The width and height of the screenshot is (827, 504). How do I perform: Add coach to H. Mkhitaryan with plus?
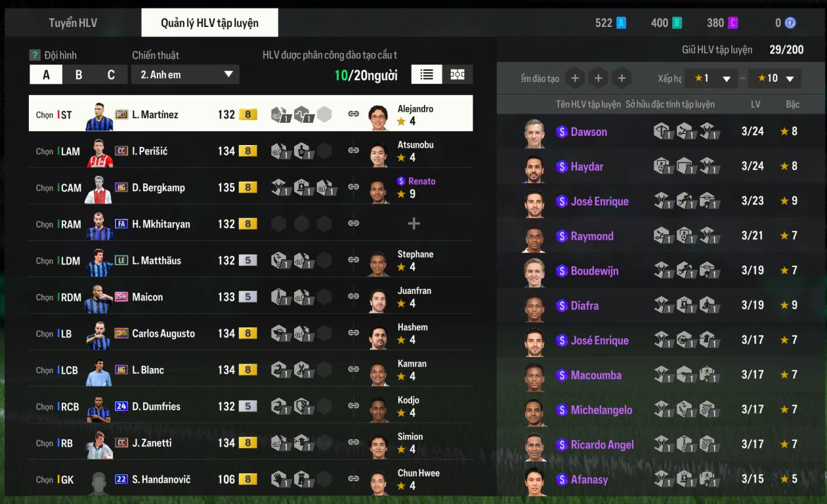tap(413, 224)
